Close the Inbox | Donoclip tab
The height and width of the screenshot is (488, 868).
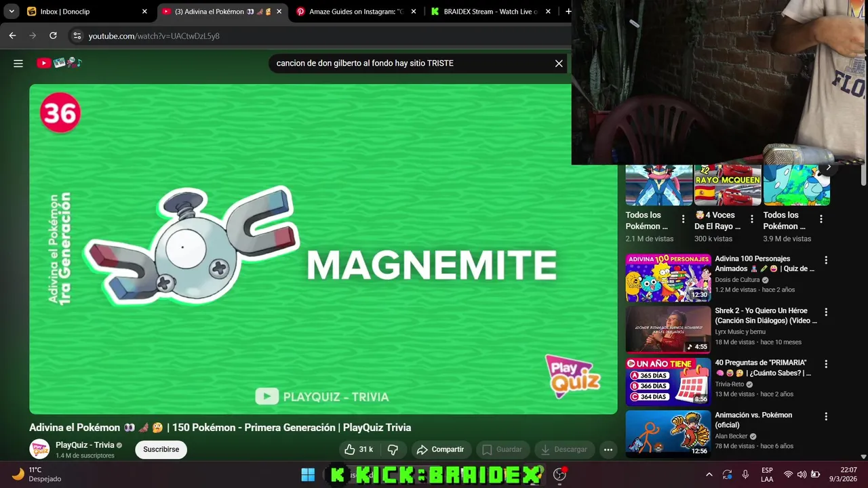[x=144, y=12]
